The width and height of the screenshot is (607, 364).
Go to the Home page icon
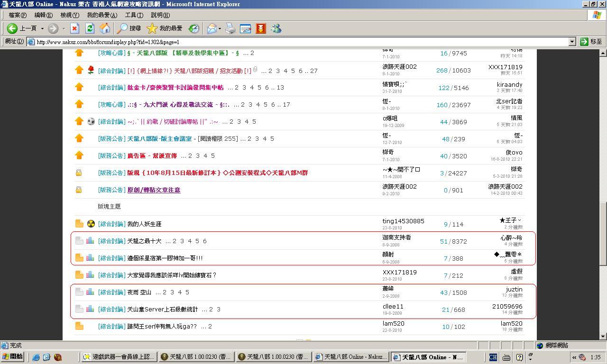(x=105, y=28)
